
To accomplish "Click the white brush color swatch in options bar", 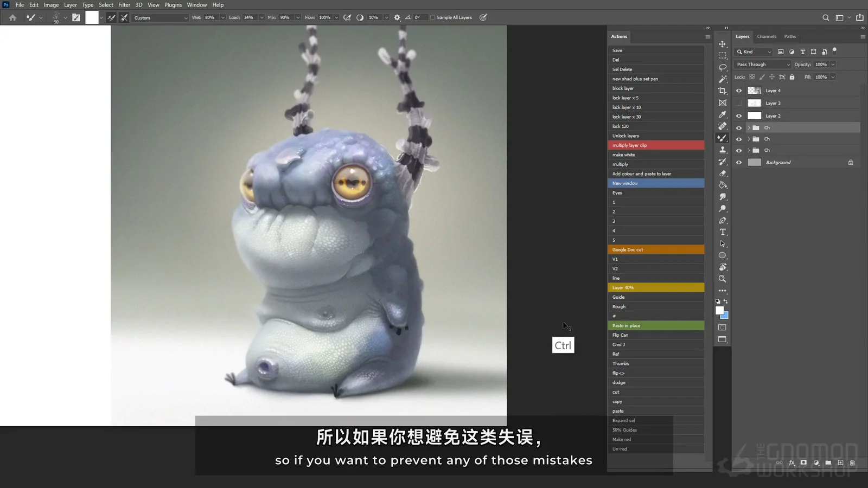I will coord(92,17).
